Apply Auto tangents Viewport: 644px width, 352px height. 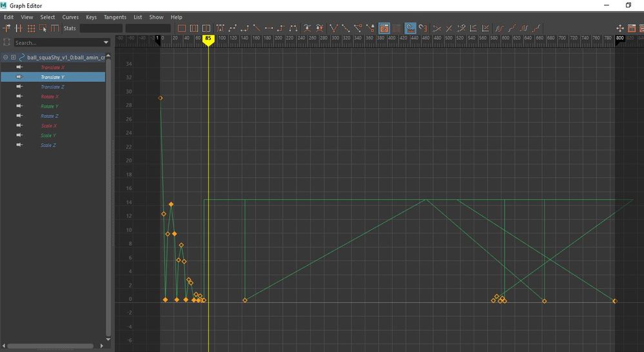coord(221,28)
